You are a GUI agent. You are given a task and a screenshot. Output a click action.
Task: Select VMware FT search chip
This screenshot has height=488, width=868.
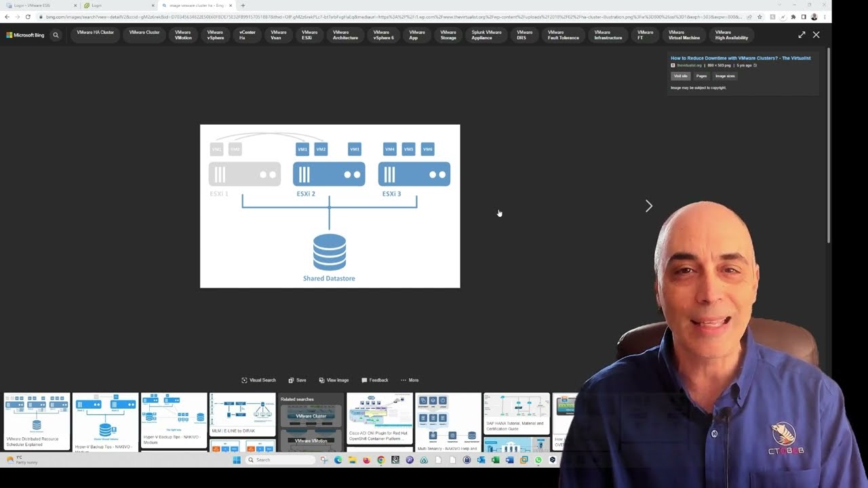tap(645, 35)
